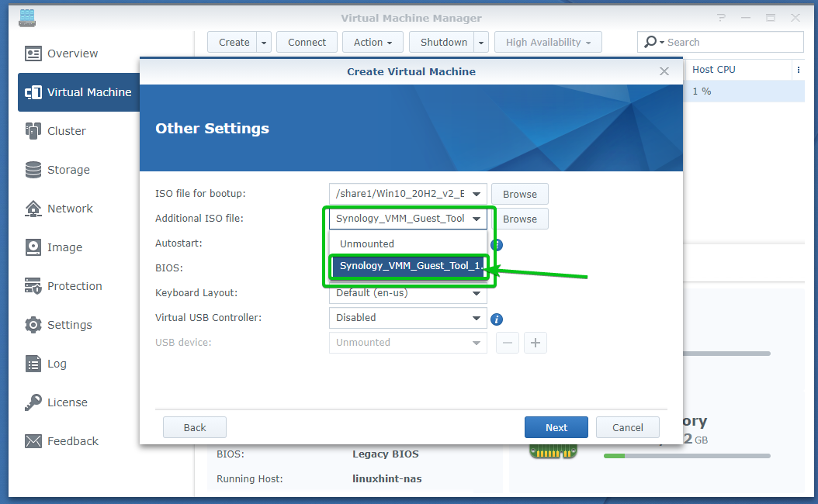The image size is (818, 504).
Task: Click the info icon beside Virtual USB Controller
Action: tap(497, 319)
